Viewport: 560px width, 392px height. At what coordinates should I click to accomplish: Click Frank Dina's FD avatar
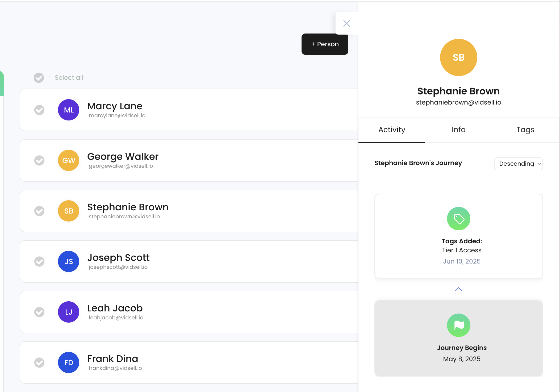[x=68, y=362]
